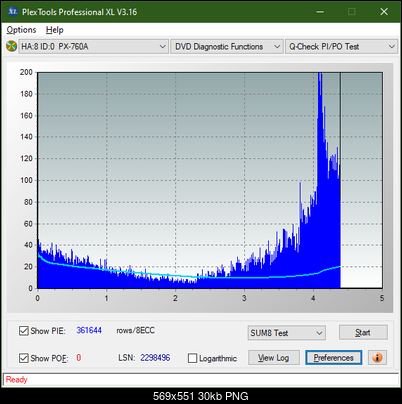Image resolution: width=402 pixels, height=404 pixels.
Task: Open the Q-Check PI/PO Test dropdown
Action: [x=341, y=47]
